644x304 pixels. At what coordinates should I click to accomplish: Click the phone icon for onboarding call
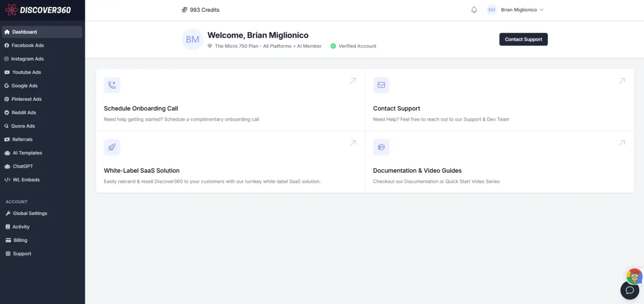pos(112,85)
